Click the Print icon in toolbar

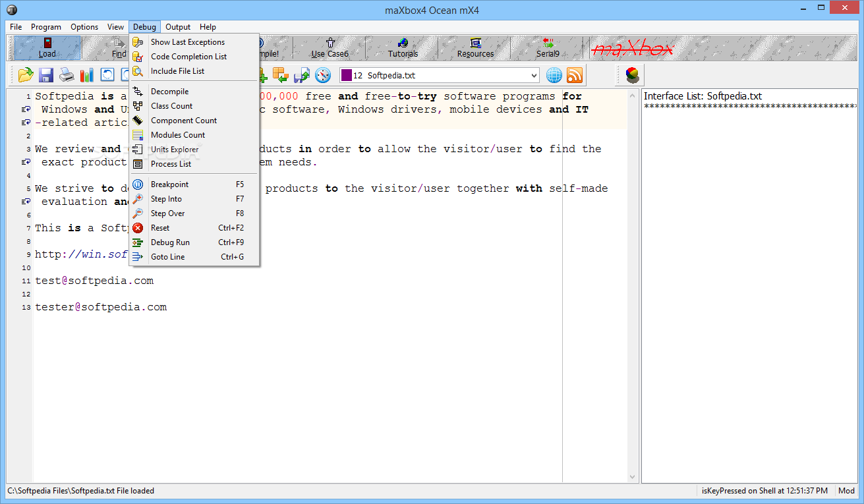tap(67, 75)
